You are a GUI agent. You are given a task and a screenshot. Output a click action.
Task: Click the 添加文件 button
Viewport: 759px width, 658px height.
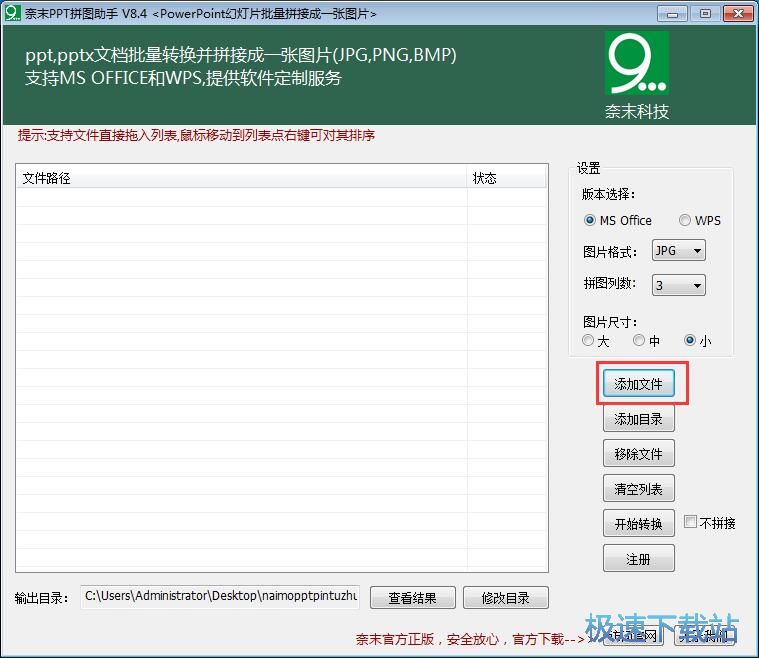(x=638, y=383)
